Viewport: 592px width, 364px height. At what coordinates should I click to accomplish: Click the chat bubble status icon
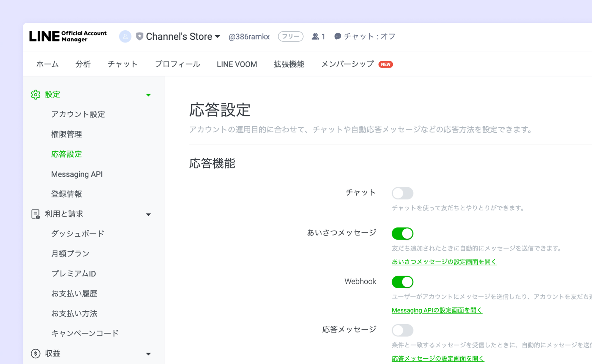coord(338,36)
